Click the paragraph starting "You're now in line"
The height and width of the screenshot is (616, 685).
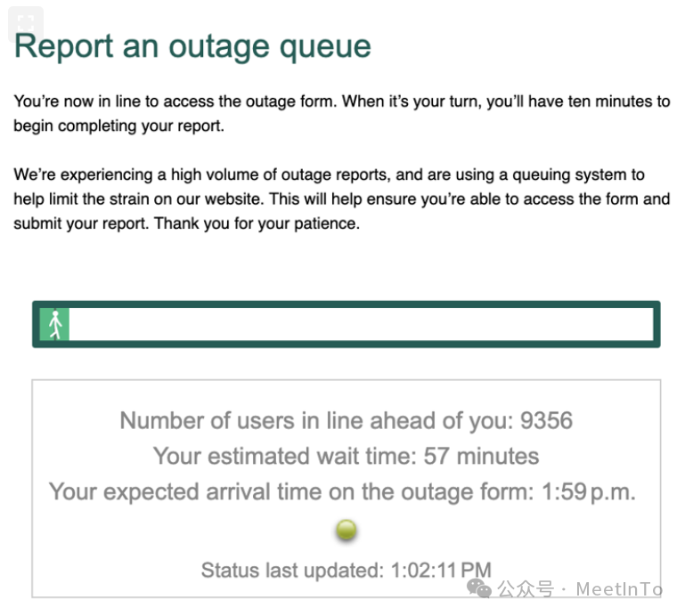342,114
